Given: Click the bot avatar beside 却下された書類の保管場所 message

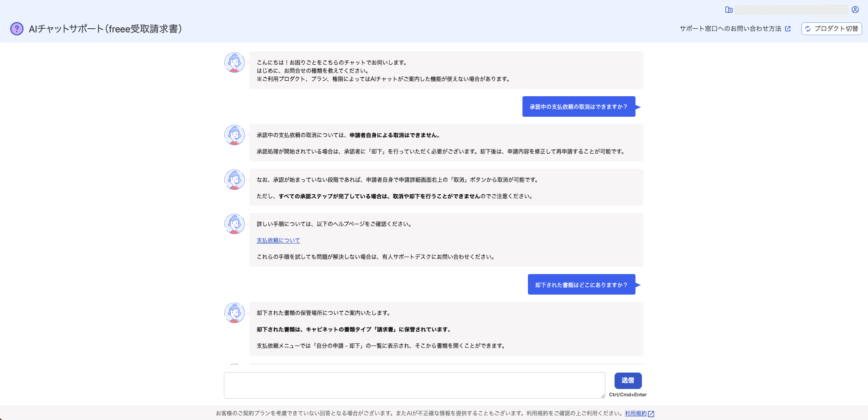Looking at the screenshot, I should [x=235, y=313].
